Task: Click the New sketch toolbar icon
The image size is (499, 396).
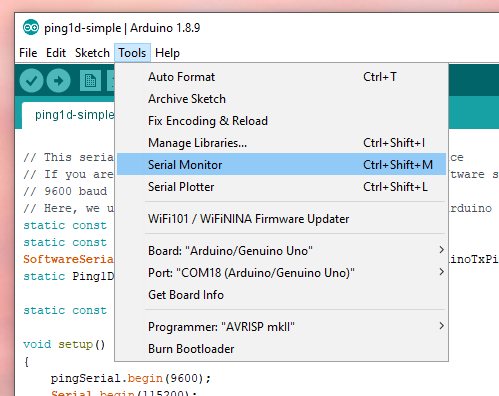Action: (x=90, y=81)
